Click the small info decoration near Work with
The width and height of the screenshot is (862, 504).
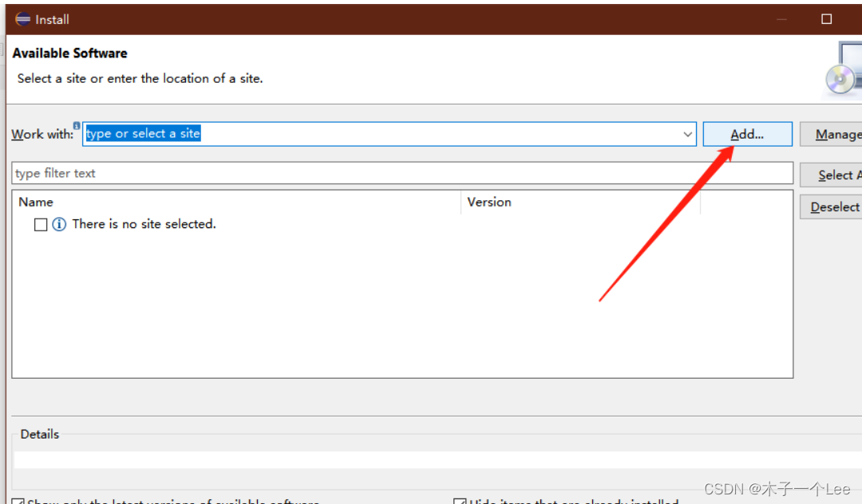click(x=77, y=126)
